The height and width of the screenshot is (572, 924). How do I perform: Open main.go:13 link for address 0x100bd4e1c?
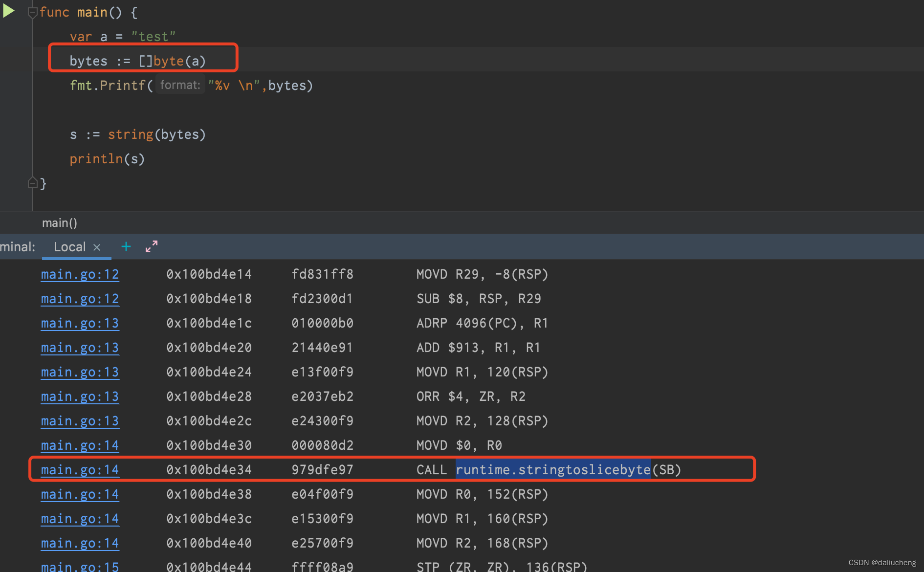80,323
